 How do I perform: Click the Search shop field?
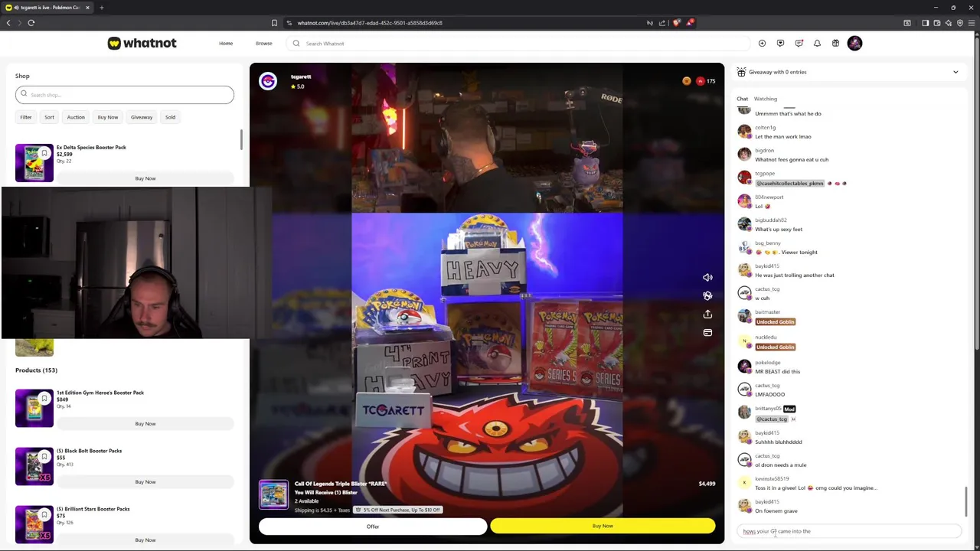tap(125, 95)
